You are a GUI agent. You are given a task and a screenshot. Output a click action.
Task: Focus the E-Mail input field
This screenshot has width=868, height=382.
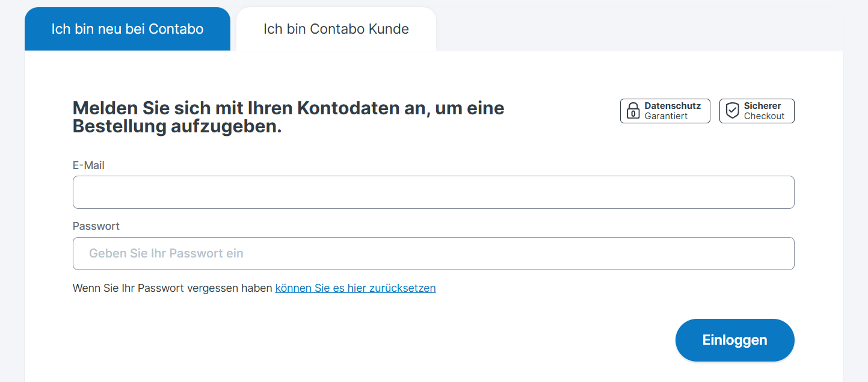[433, 193]
